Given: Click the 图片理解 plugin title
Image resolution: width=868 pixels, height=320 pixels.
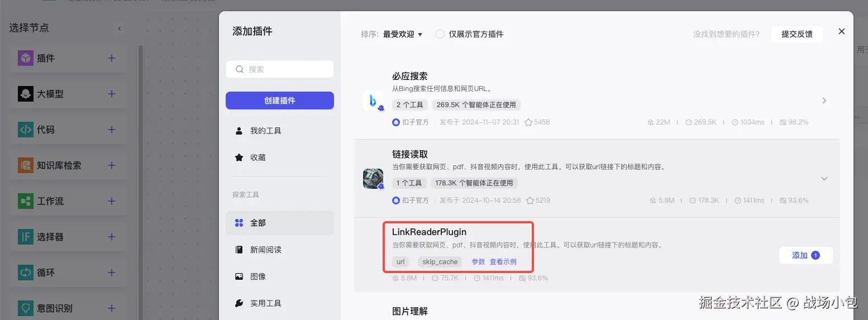Looking at the screenshot, I should click(x=410, y=311).
